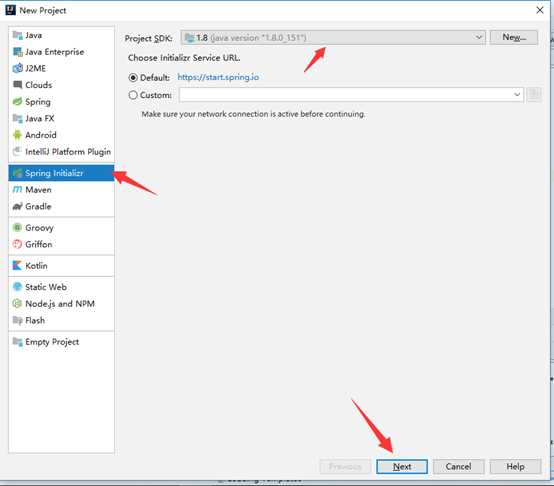The image size is (554, 486).
Task: Click the Java Enterprise icon
Action: 17,52
